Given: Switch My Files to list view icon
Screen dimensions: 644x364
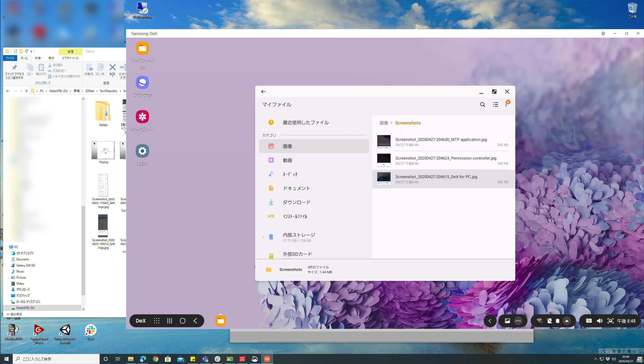Looking at the screenshot, I should point(495,105).
